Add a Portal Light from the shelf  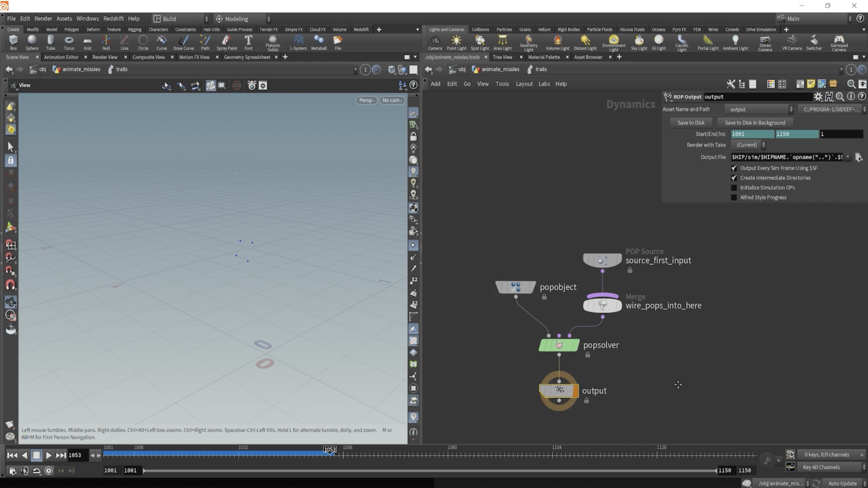coord(708,42)
